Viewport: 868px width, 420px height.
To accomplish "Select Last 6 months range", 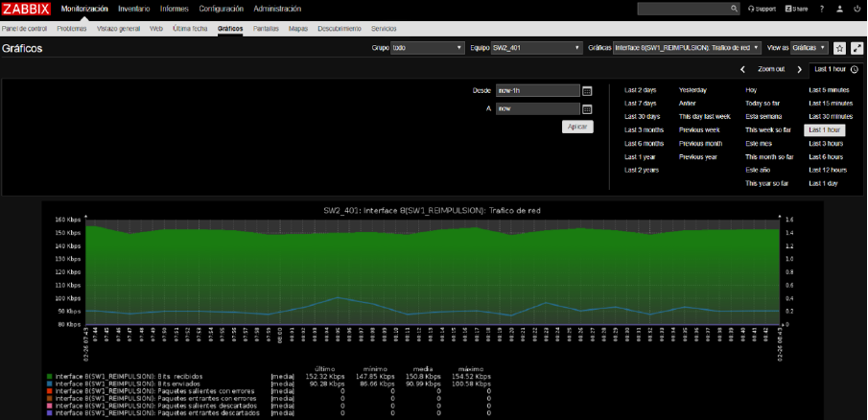I will (x=644, y=143).
